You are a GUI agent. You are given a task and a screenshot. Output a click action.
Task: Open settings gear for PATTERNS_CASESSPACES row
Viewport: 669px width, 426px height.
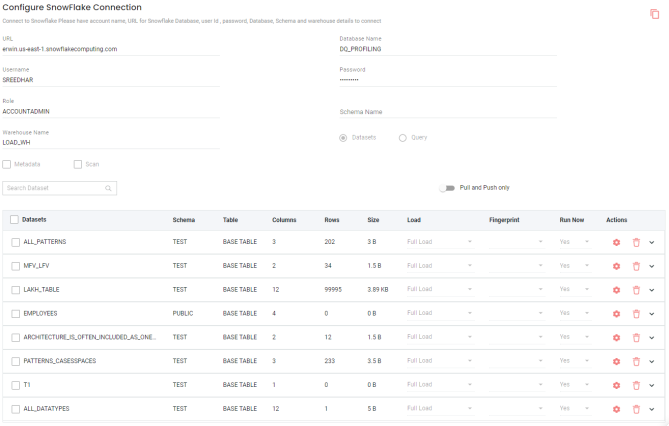click(616, 361)
